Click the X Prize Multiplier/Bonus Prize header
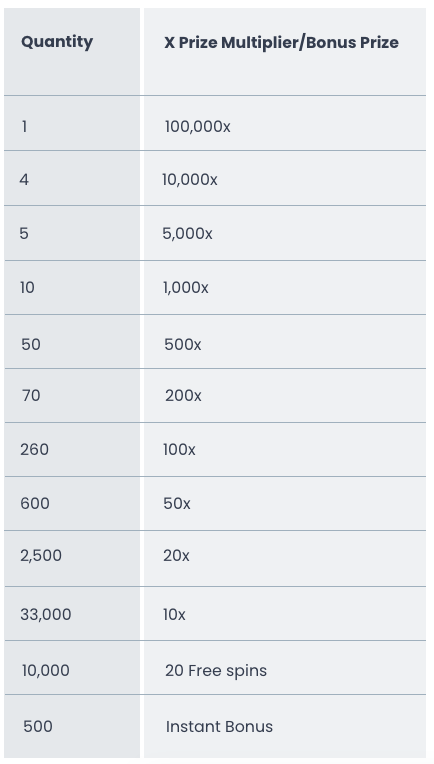Screen dimensions: 434x764 [282, 42]
